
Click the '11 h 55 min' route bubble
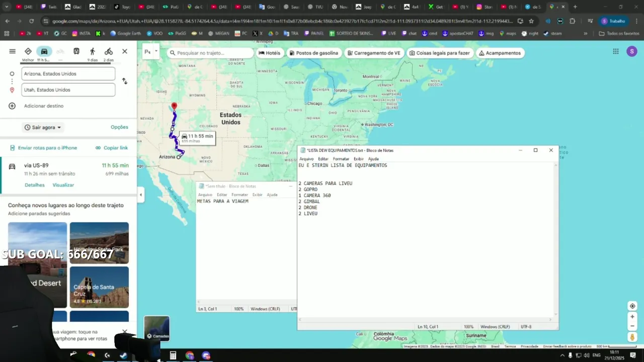click(197, 138)
